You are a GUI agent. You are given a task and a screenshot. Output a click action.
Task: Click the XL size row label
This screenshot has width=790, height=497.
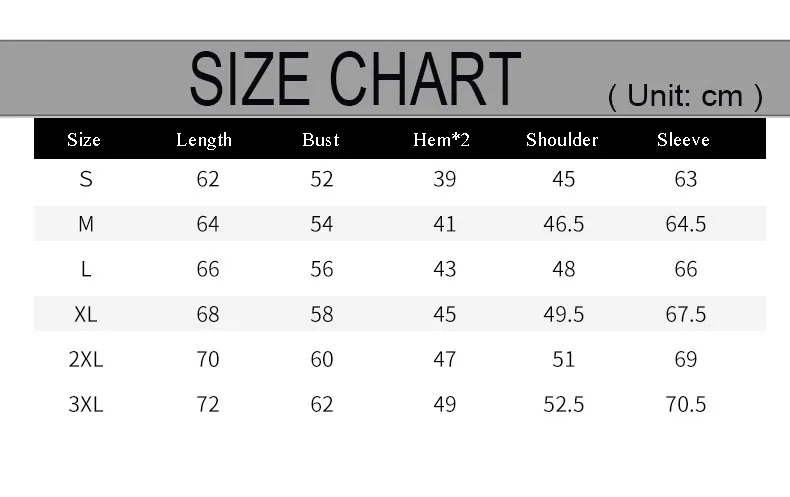86,314
